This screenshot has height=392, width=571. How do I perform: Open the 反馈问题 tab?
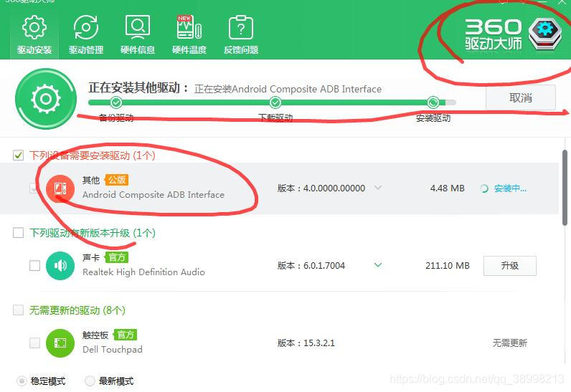pos(241,35)
